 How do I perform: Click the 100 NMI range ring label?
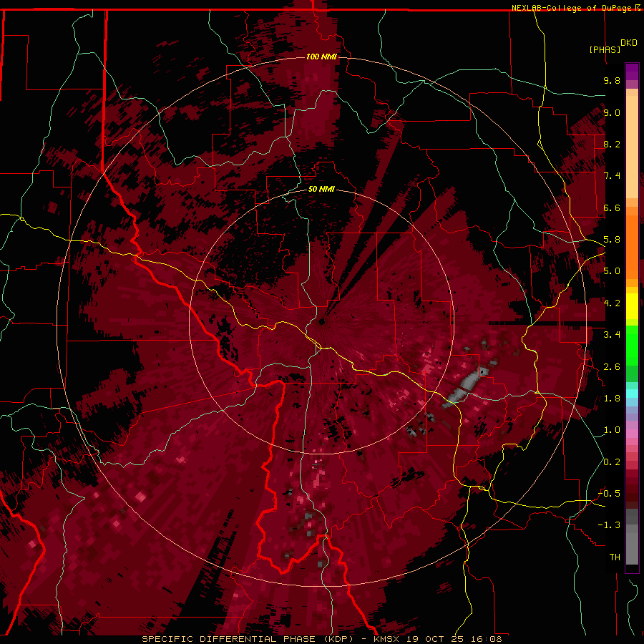coord(321,57)
